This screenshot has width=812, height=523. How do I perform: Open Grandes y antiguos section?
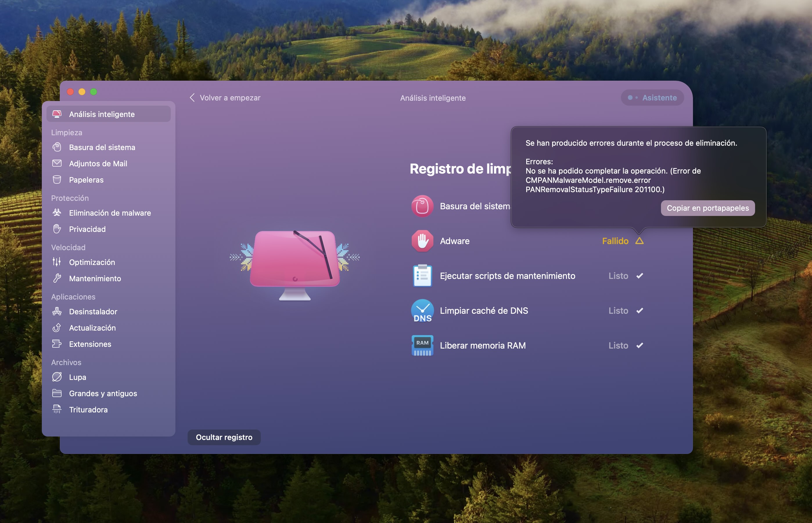pyautogui.click(x=103, y=393)
